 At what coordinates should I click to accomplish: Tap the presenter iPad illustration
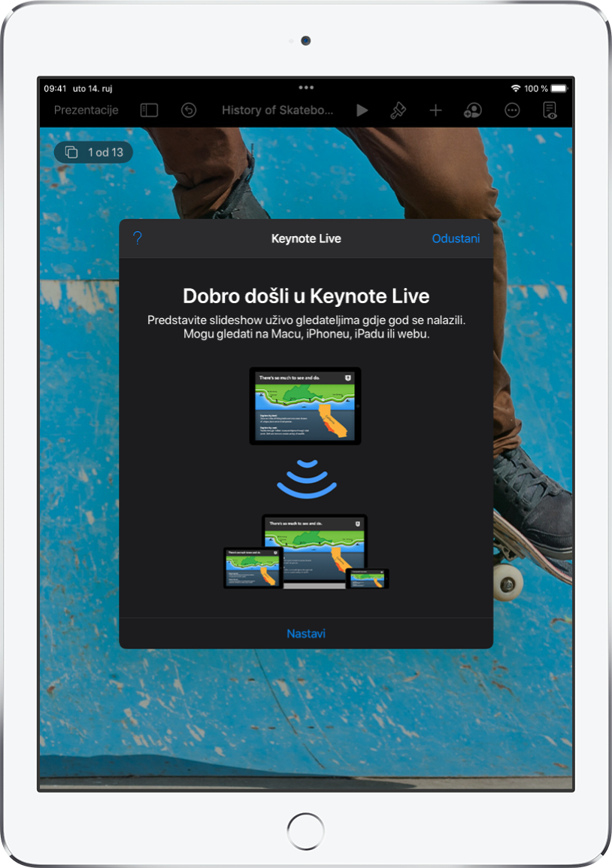pyautogui.click(x=305, y=405)
